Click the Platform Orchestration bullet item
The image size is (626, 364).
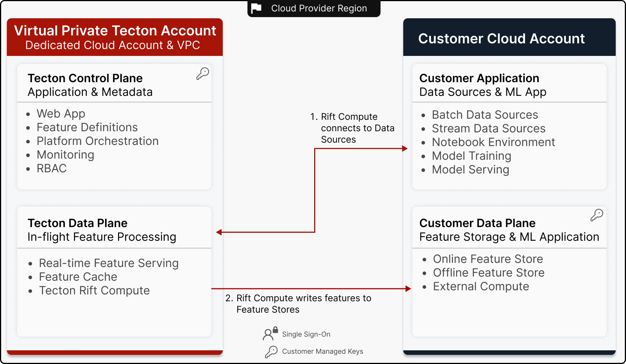point(97,141)
